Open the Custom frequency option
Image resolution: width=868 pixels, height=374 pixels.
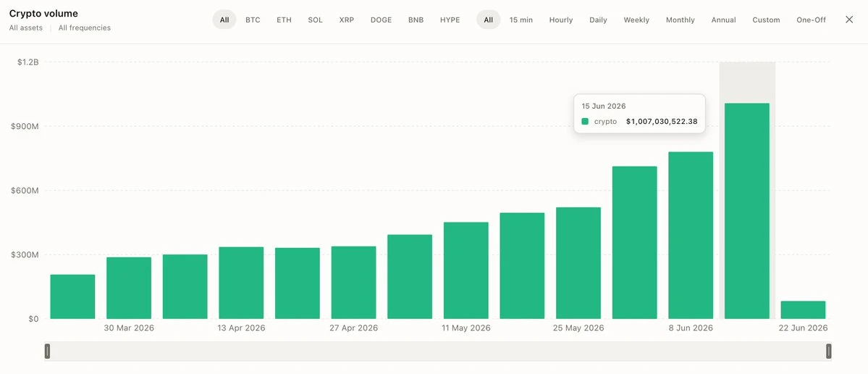[x=766, y=20]
